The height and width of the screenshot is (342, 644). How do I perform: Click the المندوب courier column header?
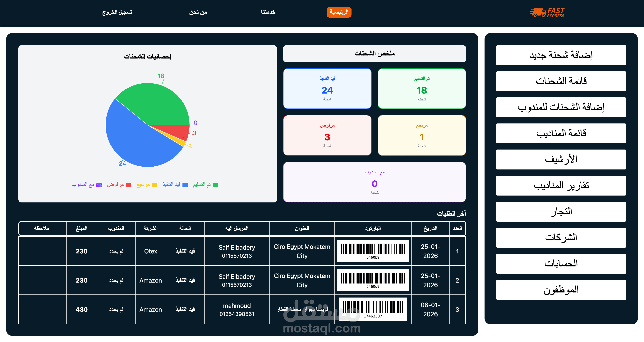[116, 228]
